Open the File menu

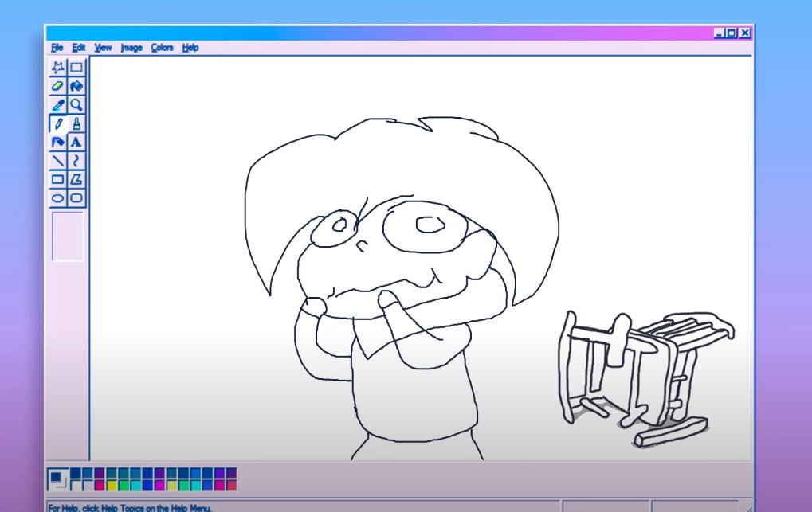57,48
